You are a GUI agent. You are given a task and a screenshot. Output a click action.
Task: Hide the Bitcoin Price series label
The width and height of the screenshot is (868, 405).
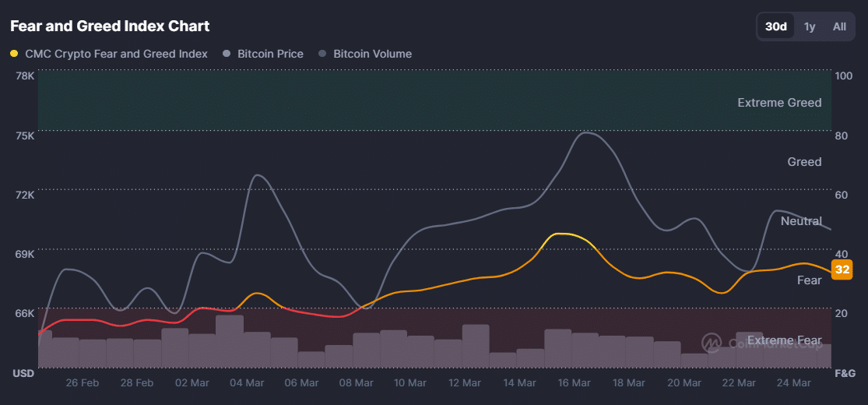coord(270,54)
